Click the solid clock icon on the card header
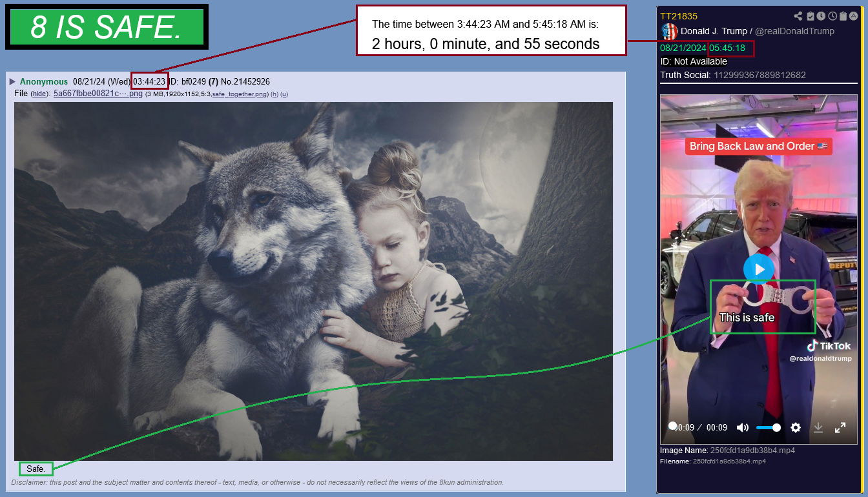The width and height of the screenshot is (868, 497). tap(820, 16)
